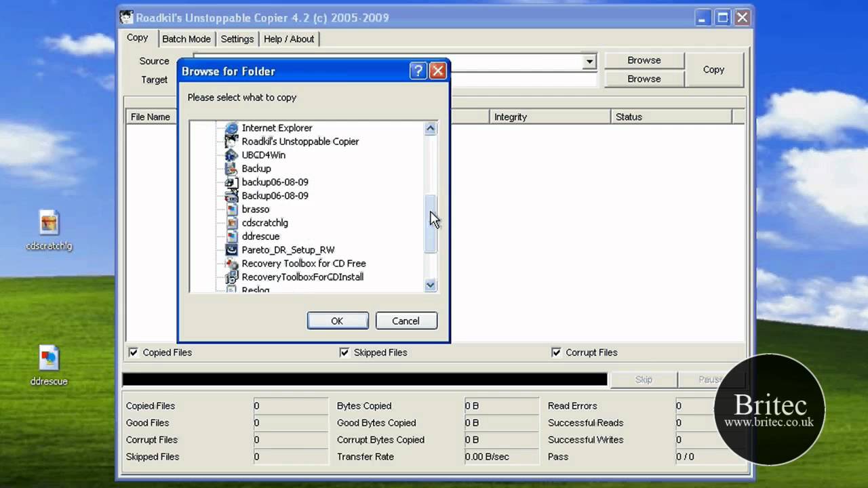Click the Integrity column header
The width and height of the screenshot is (868, 488).
550,117
